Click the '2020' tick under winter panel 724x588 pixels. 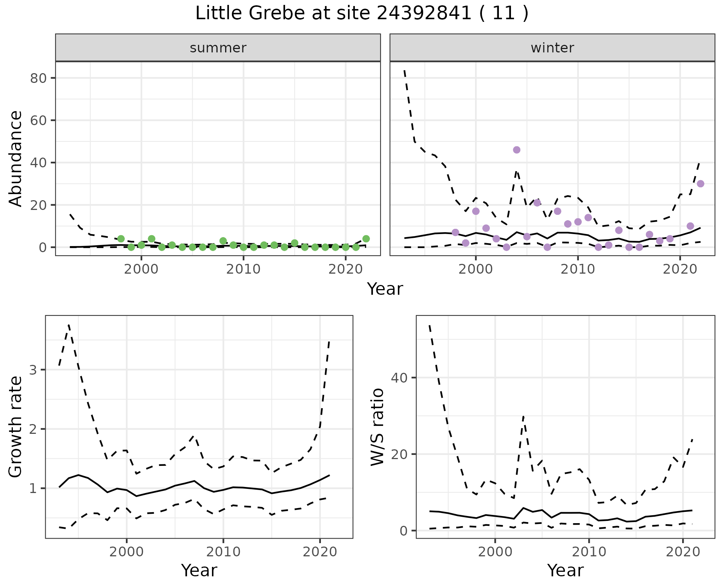pos(680,269)
